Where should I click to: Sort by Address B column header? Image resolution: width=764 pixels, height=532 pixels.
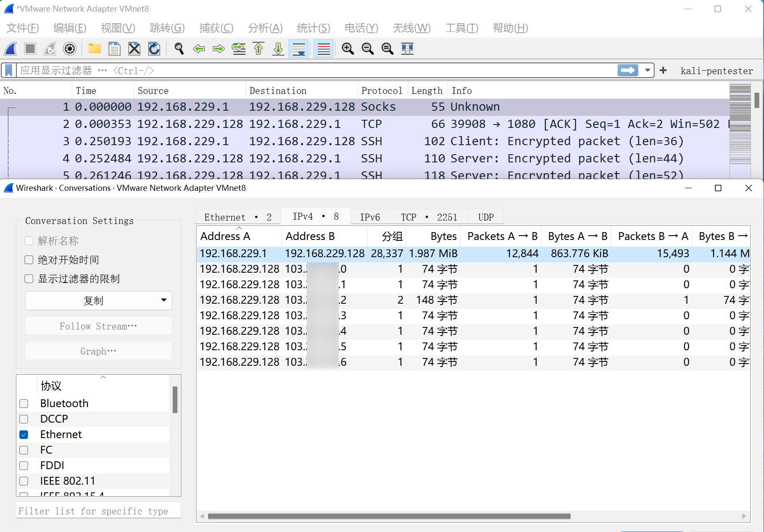tap(324, 236)
